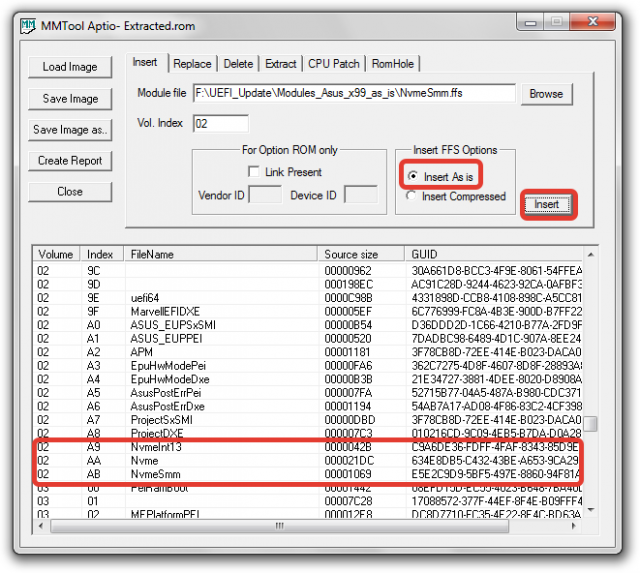640x573 pixels.
Task: Open the Delete tab
Action: pyautogui.click(x=238, y=64)
